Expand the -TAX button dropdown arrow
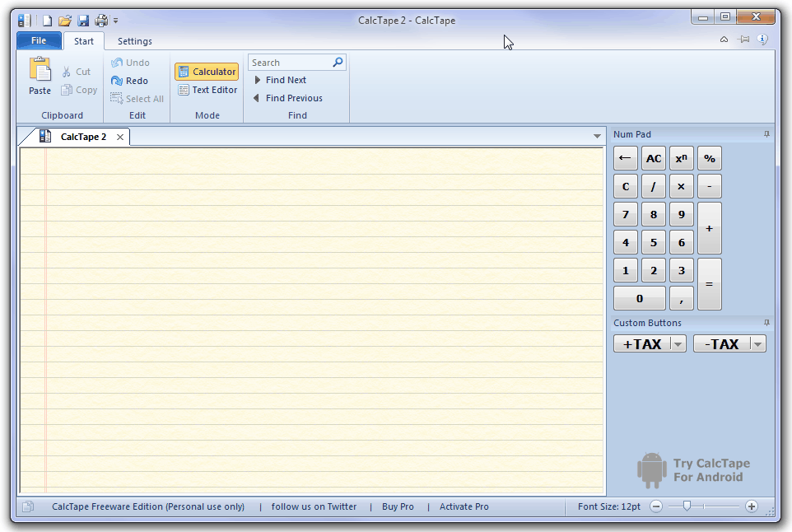Image resolution: width=792 pixels, height=532 pixels. [757, 344]
